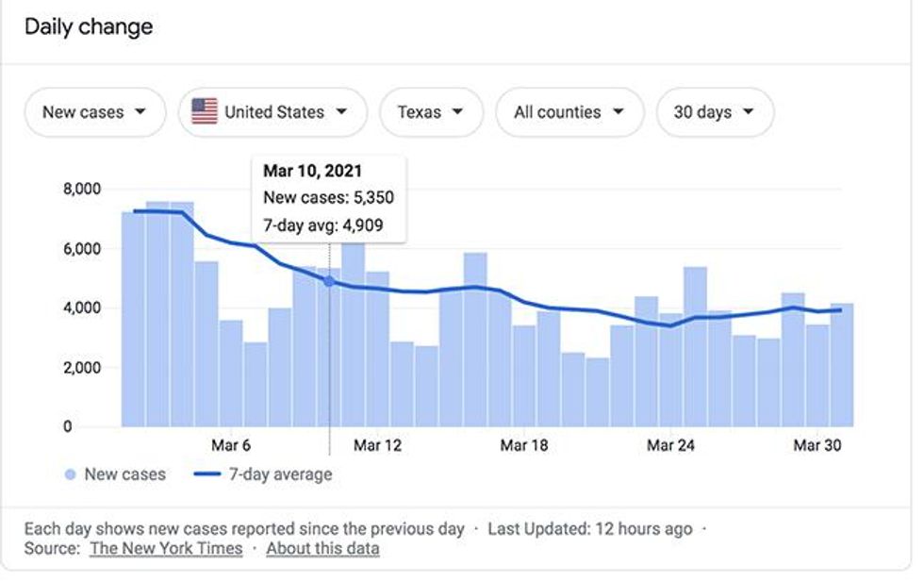This screenshot has height=582, width=924.
Task: Click the United States flag icon
Action: click(x=204, y=112)
